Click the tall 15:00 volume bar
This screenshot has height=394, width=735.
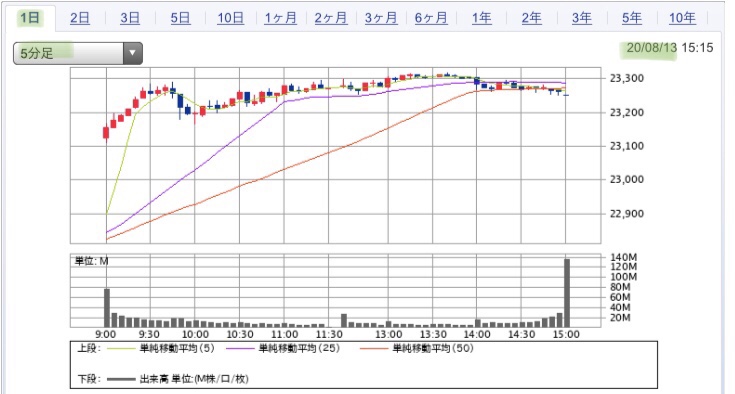(567, 293)
